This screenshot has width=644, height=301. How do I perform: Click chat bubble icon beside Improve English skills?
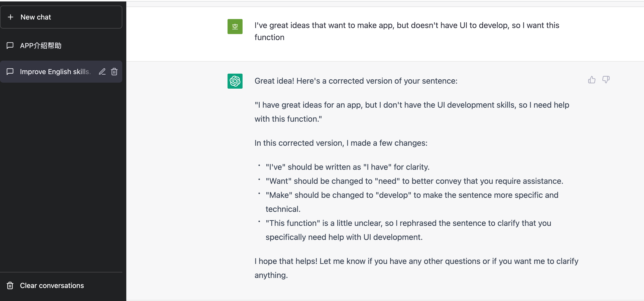(10, 72)
